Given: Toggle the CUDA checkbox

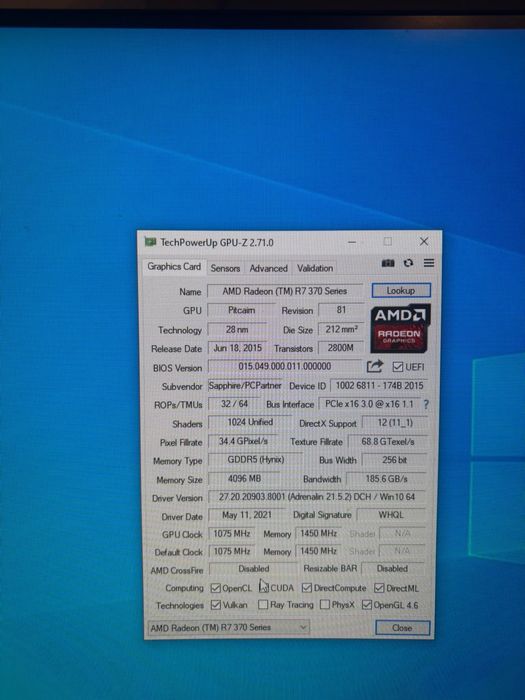Looking at the screenshot, I should pyautogui.click(x=263, y=588).
